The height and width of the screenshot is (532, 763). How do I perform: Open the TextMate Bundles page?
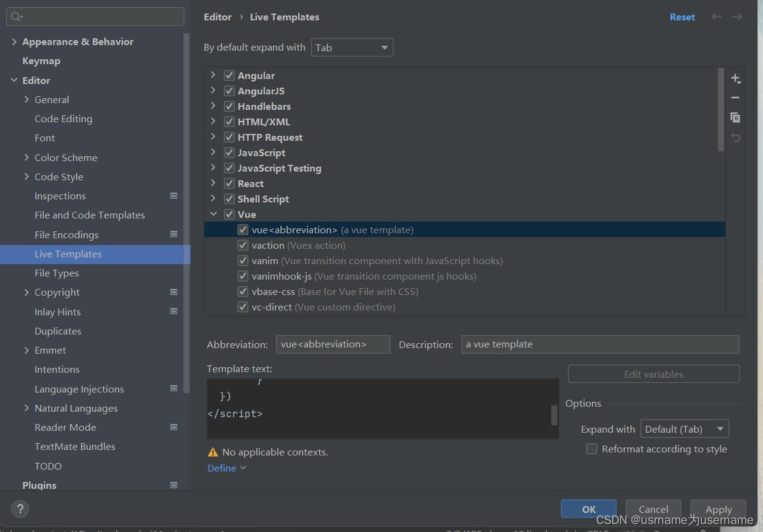click(x=75, y=446)
